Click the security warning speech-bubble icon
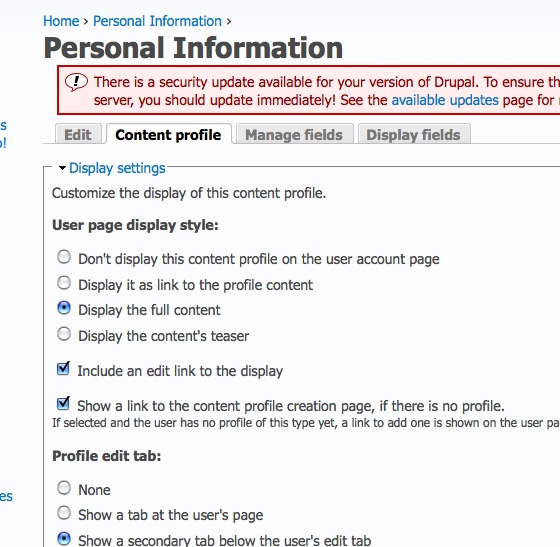Image resolution: width=560 pixels, height=547 pixels. click(x=76, y=82)
